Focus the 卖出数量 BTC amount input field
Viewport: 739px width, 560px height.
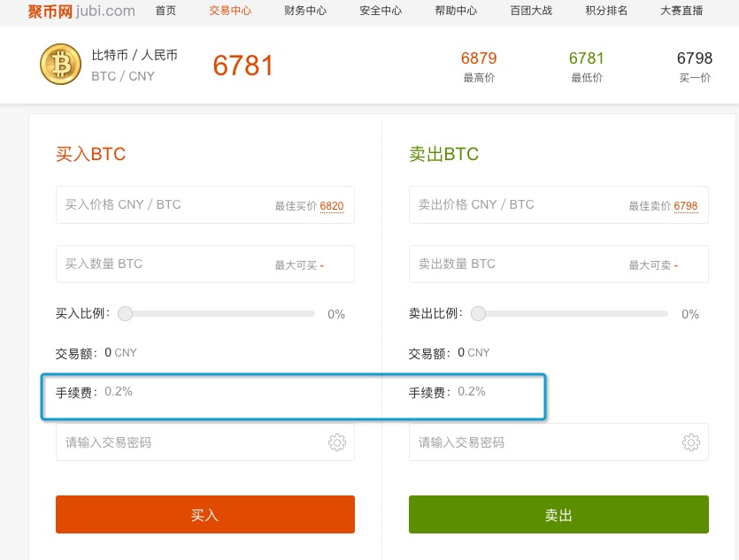coord(558,264)
